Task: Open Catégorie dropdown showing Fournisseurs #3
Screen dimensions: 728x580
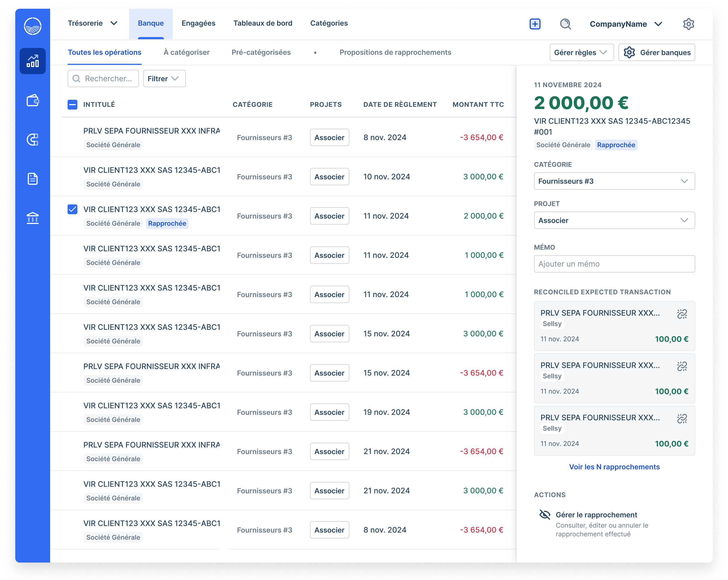Action: coord(614,181)
